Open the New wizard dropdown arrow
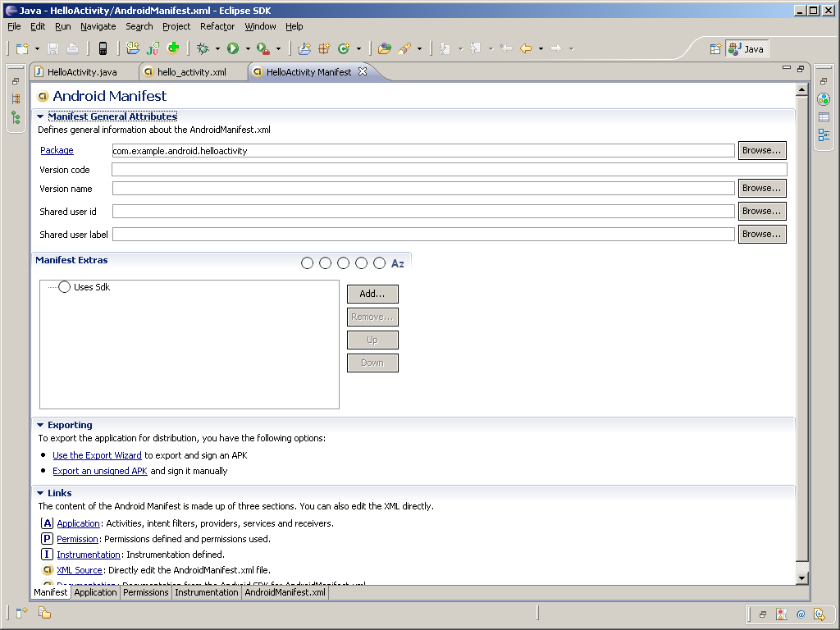Screen dimensions: 840x630 tap(37, 48)
